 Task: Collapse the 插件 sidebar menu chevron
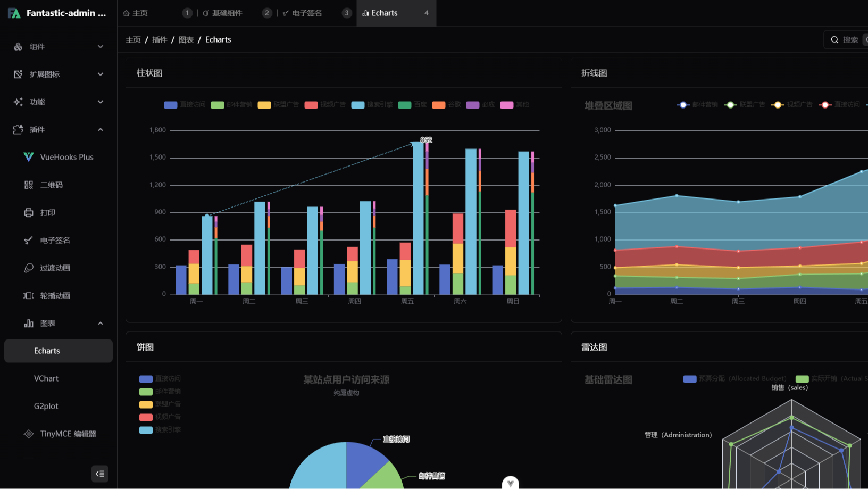101,130
